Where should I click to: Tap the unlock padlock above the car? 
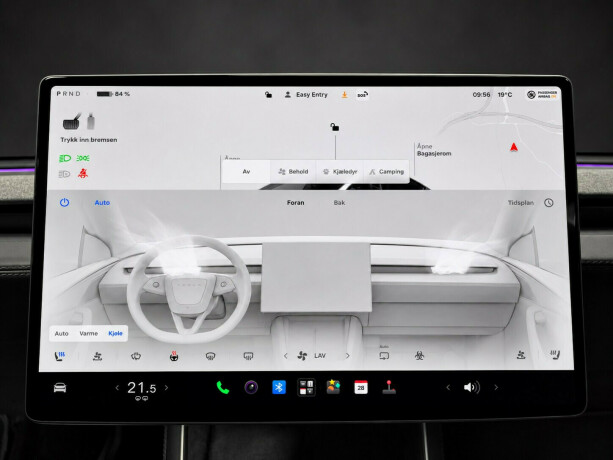click(335, 127)
